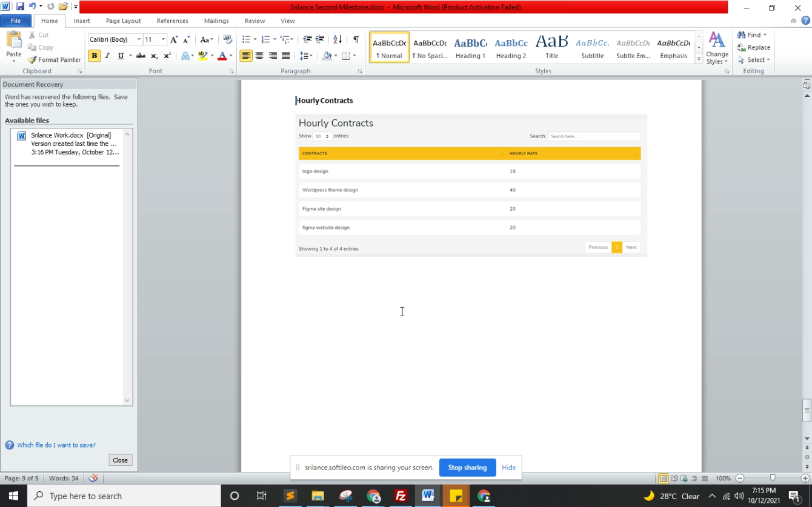Viewport: 812px width, 507px height.
Task: Show paragraph marks with pilcrow icon
Action: point(356,39)
